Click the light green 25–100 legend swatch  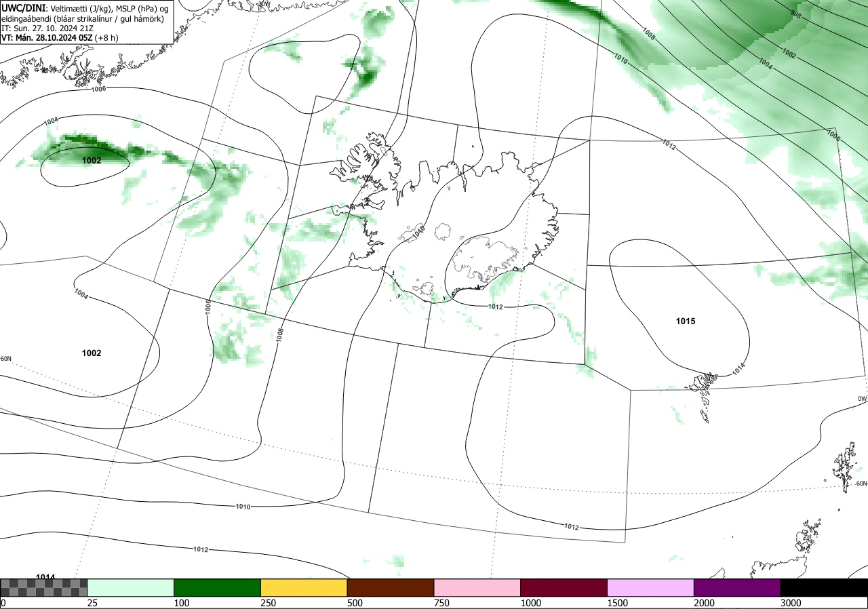click(131, 587)
